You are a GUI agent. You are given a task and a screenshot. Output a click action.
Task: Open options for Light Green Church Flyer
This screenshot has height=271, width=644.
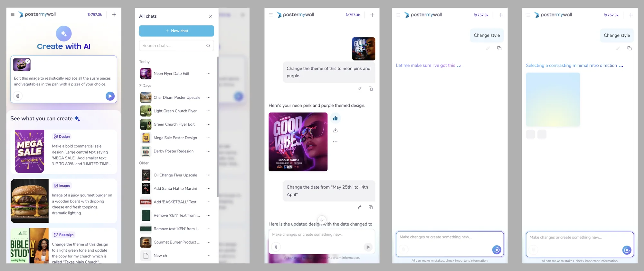[208, 111]
